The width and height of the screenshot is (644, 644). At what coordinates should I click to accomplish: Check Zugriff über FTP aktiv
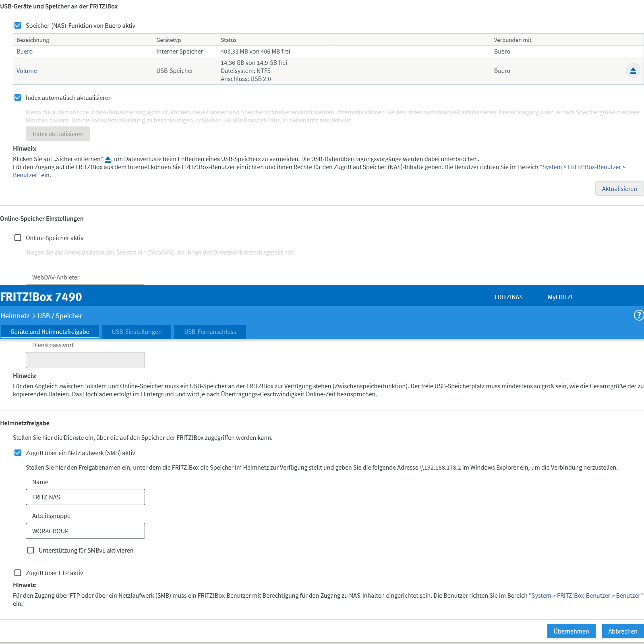click(x=18, y=573)
